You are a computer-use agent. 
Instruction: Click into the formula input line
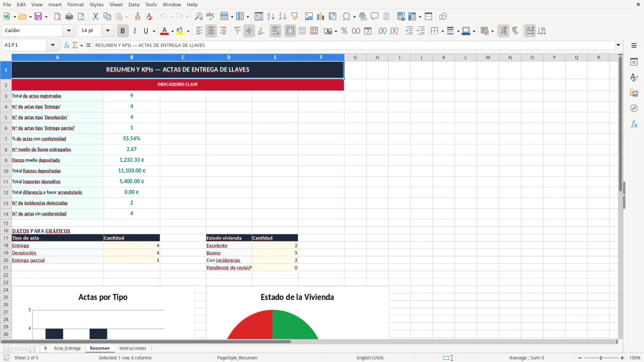[353, 45]
